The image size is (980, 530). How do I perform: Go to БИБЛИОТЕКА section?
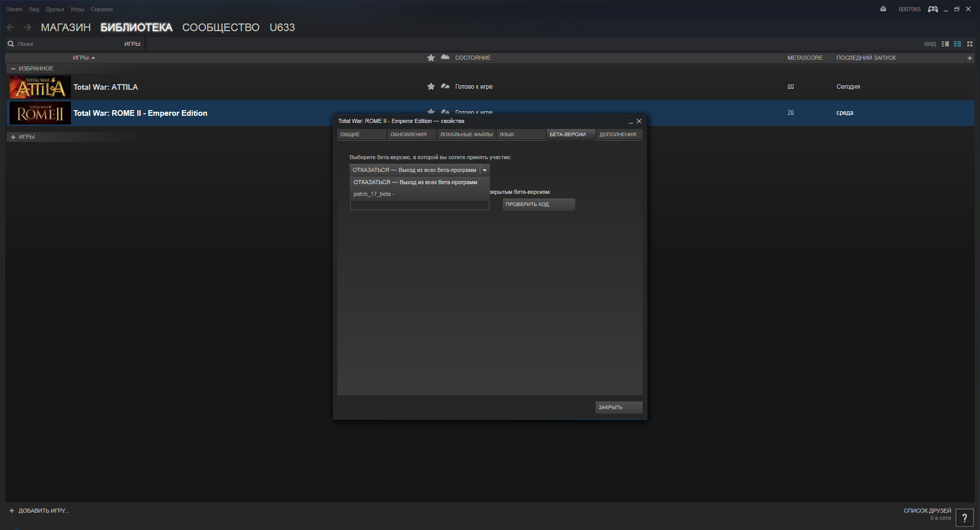[x=136, y=28]
